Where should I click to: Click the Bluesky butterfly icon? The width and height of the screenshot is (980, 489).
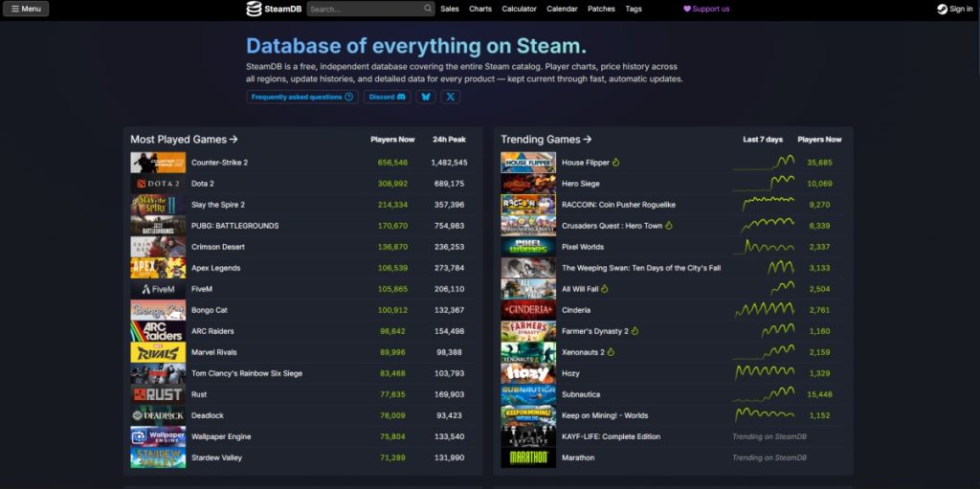pos(426,97)
